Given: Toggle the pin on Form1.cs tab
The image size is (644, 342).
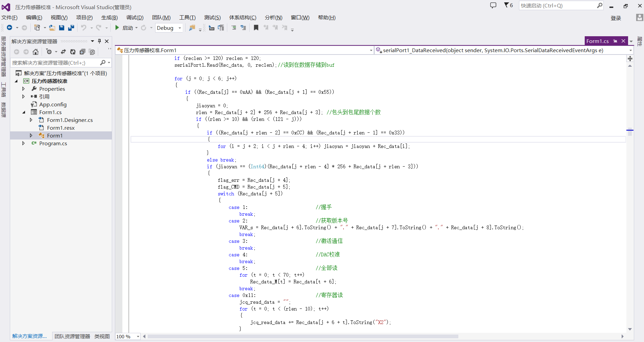Looking at the screenshot, I should click(x=615, y=41).
